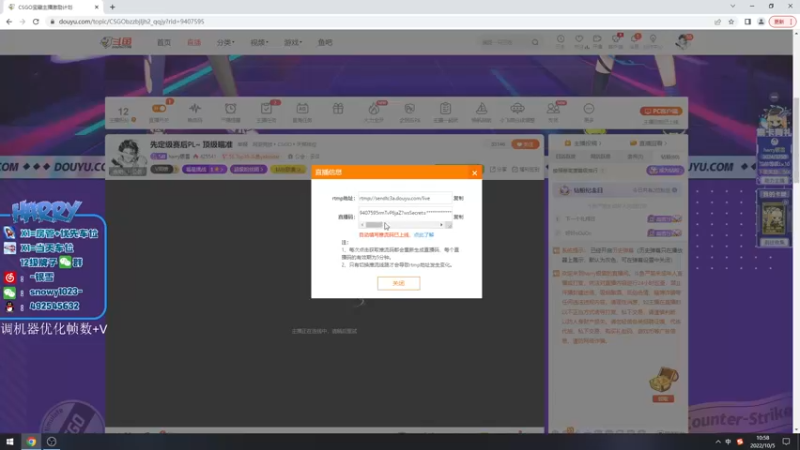
Task: Toggle the live broadcast switch in toolbar
Action: tap(159, 109)
